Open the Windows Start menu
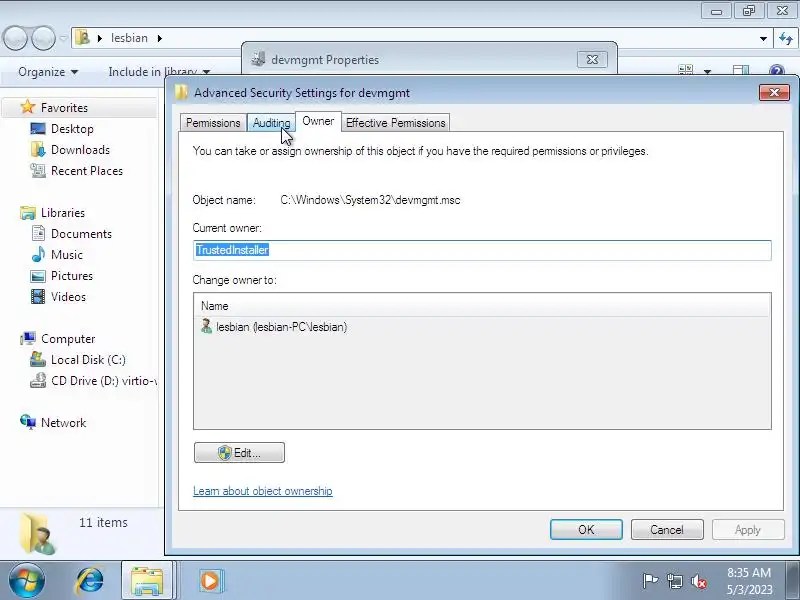 point(26,580)
